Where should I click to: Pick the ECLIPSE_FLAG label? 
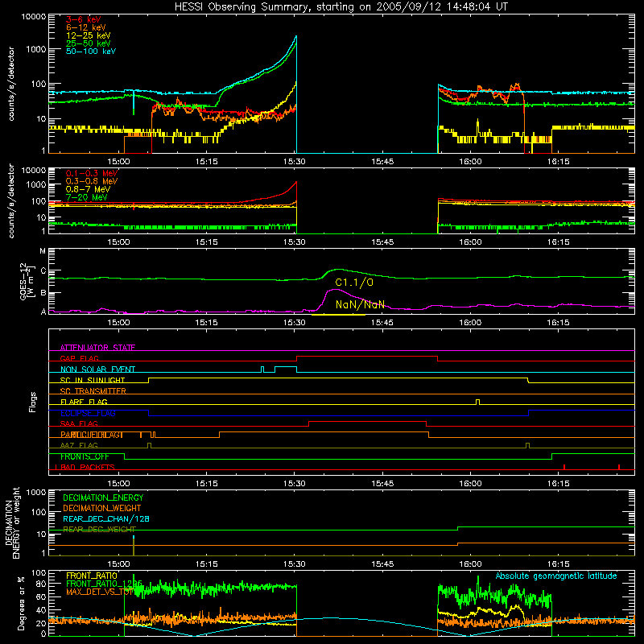pos(88,413)
